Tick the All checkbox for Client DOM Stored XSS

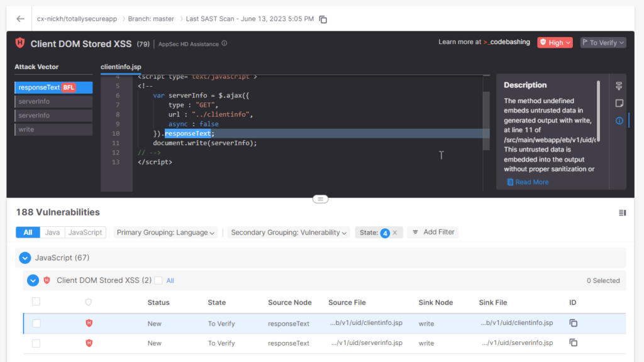point(158,280)
